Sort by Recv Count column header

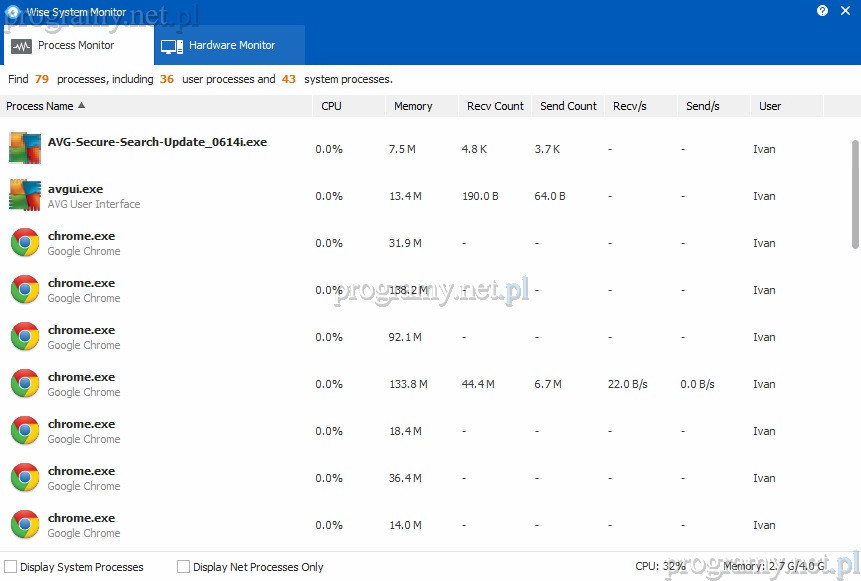[495, 106]
